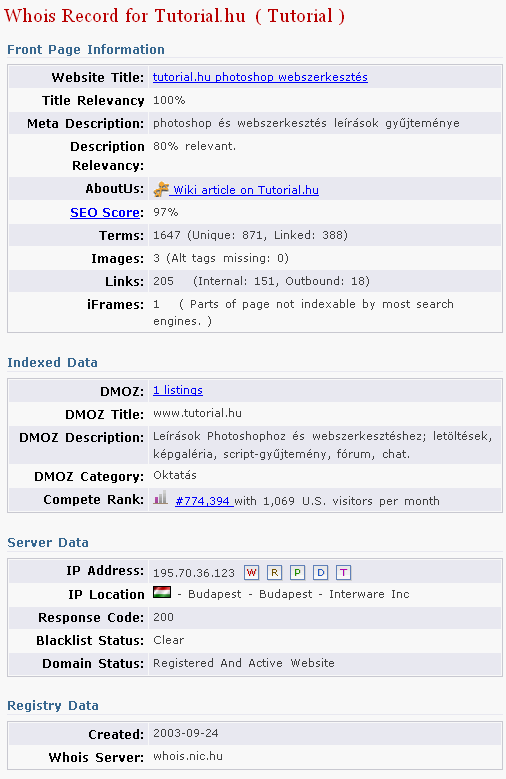
Task: Click the Whois Server label
Action: pos(96,757)
